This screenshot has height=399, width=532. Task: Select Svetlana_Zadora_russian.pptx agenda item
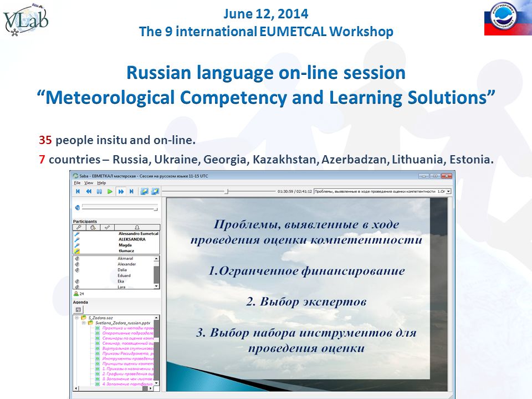[x=122, y=323]
